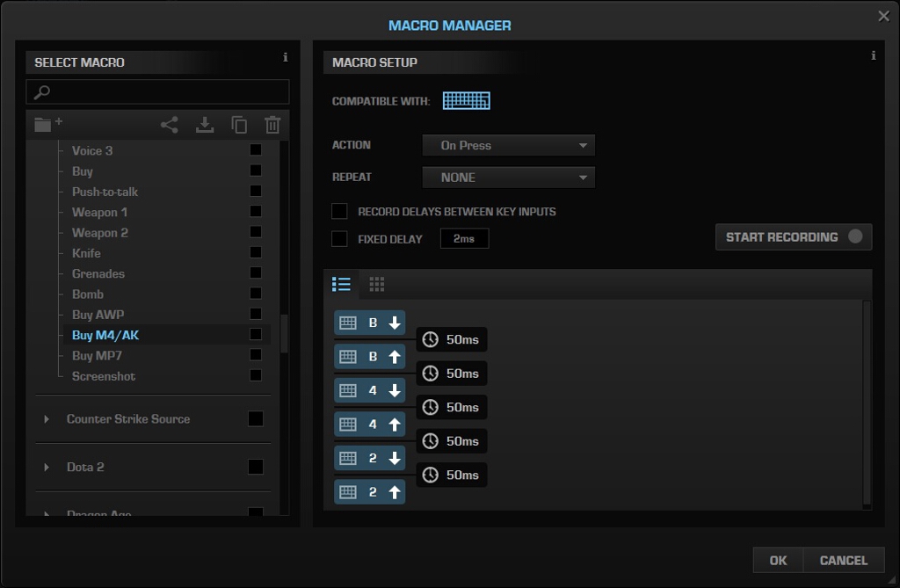The height and width of the screenshot is (588, 900).
Task: Switch to the list view tab
Action: [342, 284]
